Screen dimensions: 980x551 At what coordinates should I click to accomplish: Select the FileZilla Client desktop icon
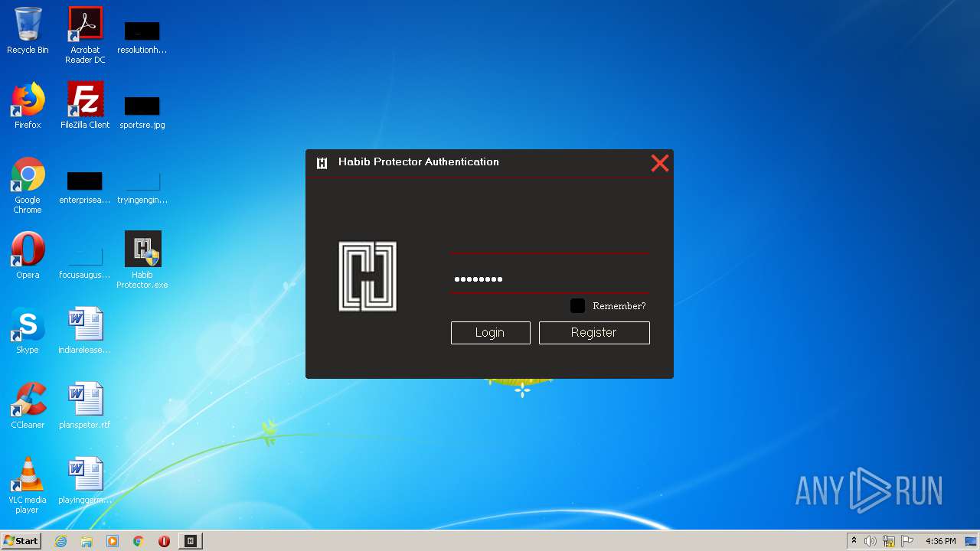pyautogui.click(x=85, y=106)
